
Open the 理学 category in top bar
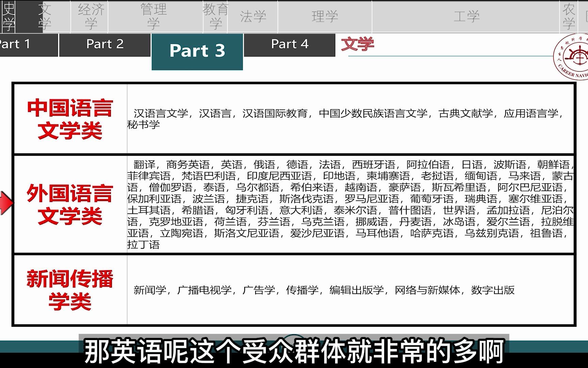pyautogui.click(x=325, y=17)
